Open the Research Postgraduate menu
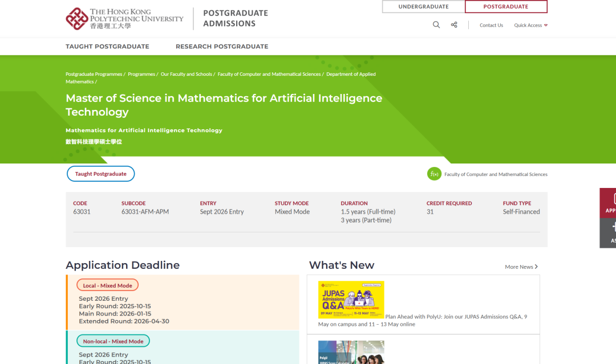The height and width of the screenshot is (364, 616). pos(222,46)
